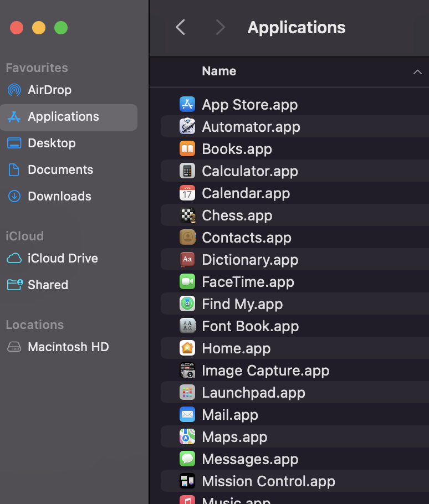This screenshot has width=429, height=504.
Task: Select the FaceTime app icon
Action: coord(187,281)
